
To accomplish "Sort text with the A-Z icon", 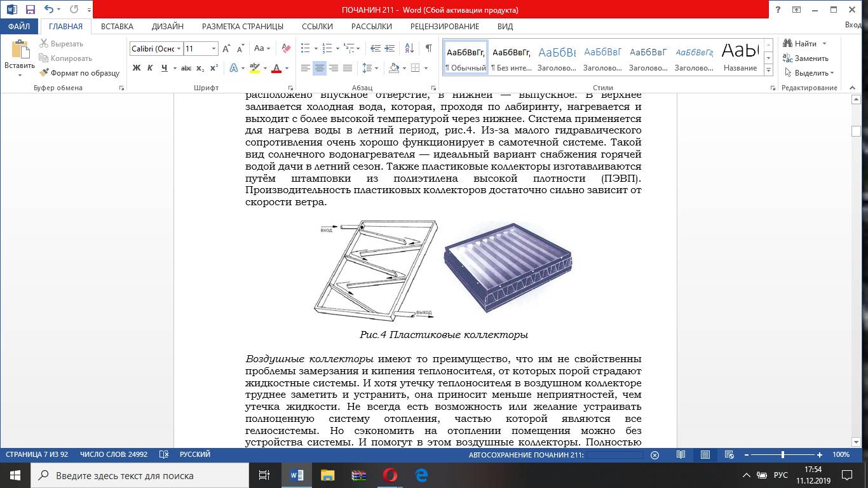I will click(410, 48).
